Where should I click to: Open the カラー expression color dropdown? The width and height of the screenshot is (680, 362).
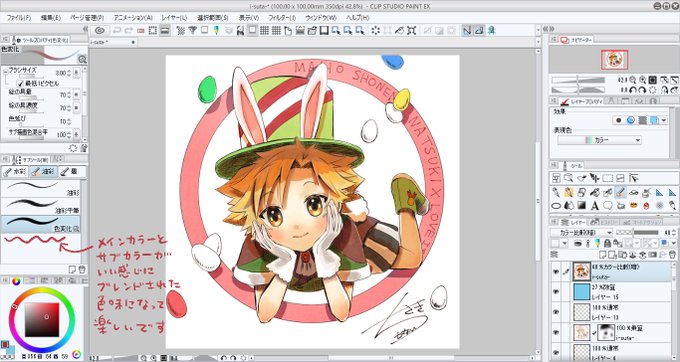click(x=599, y=140)
